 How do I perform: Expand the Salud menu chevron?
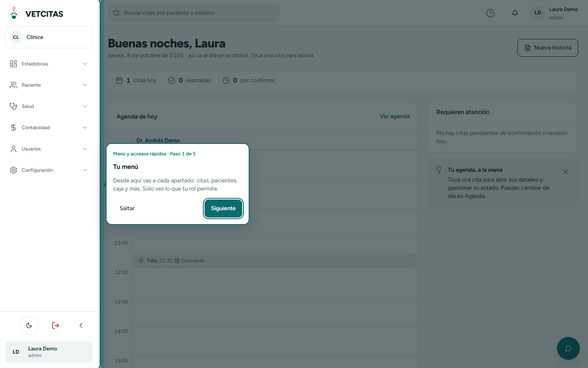coord(85,106)
